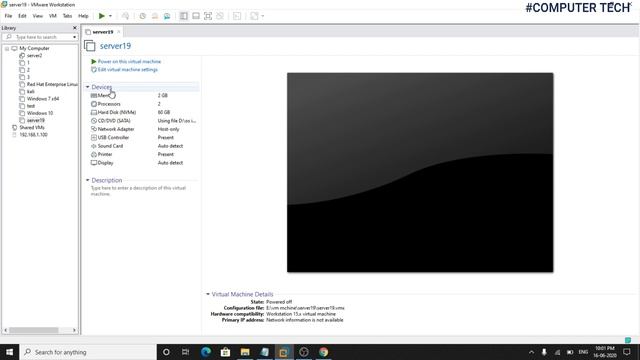Viewport: 640px width, 360px height.
Task: Select My Computer in the library
Action: click(x=34, y=48)
